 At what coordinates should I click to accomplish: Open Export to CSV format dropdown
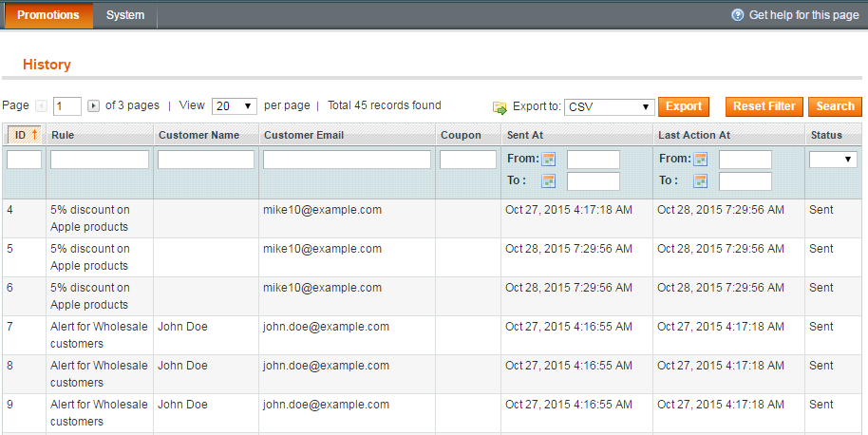coord(609,106)
